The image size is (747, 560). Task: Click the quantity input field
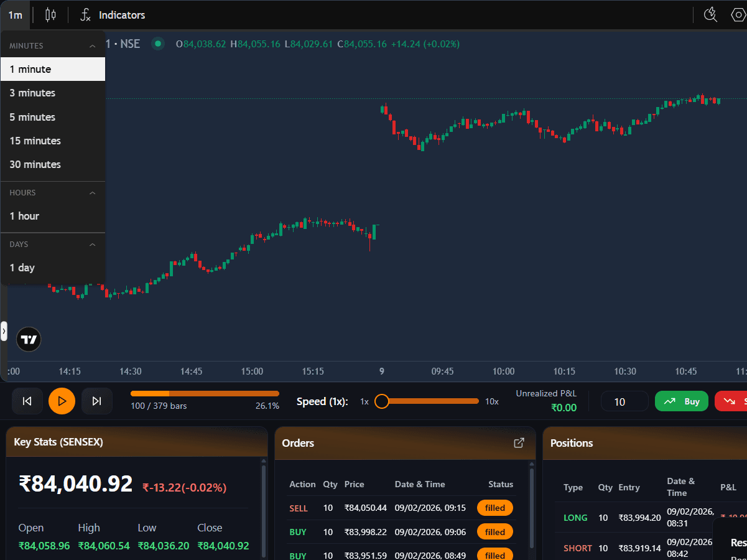point(624,401)
